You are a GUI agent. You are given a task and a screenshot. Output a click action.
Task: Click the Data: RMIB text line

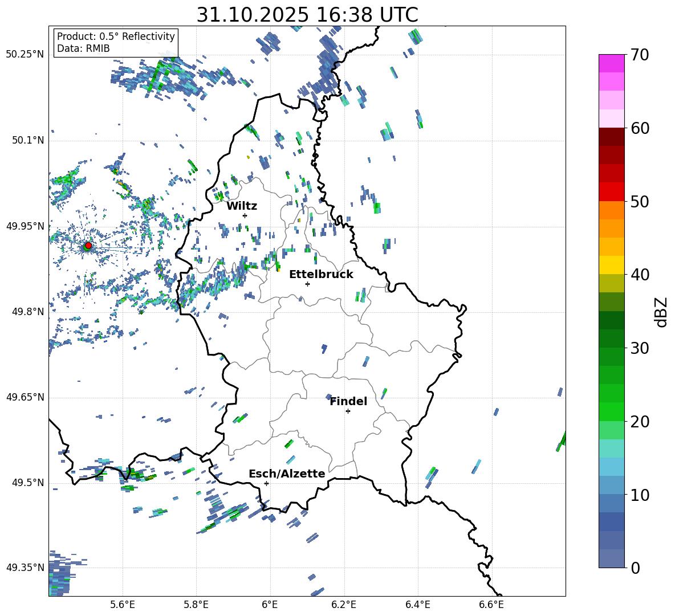tap(83, 48)
